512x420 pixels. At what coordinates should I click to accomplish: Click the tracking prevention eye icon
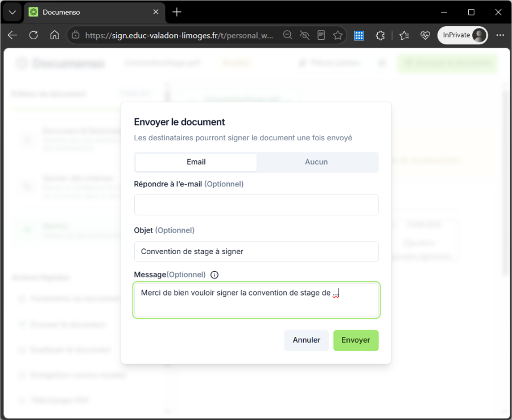click(305, 35)
